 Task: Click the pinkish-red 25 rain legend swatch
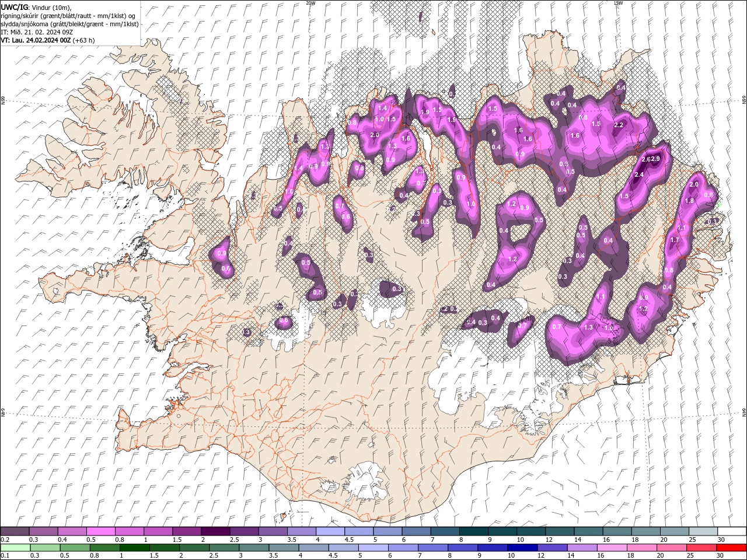pos(702,548)
